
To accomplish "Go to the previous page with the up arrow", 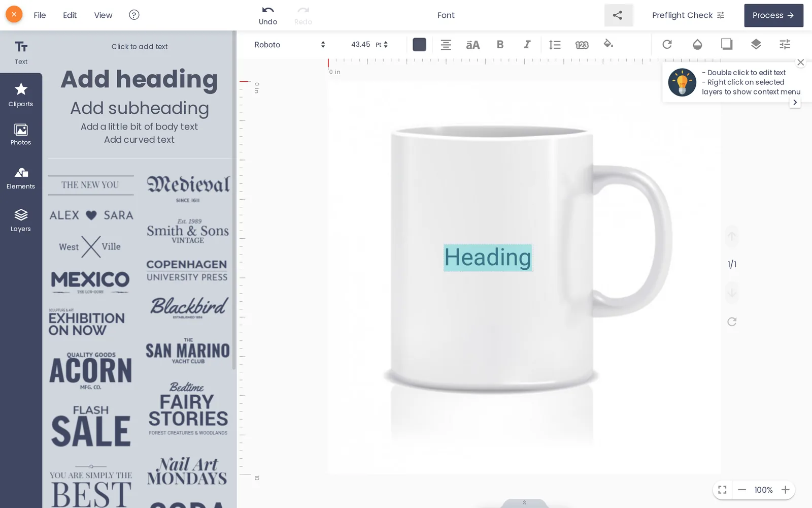I will (x=732, y=236).
